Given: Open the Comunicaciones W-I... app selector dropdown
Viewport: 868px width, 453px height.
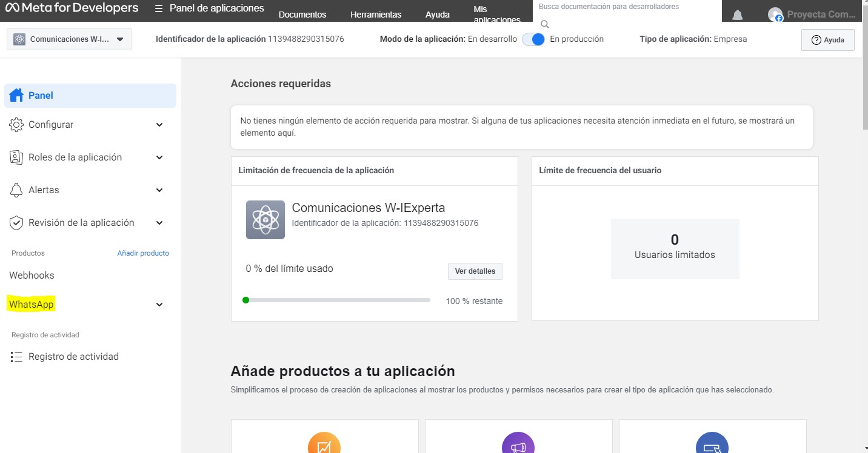Looking at the screenshot, I should click(69, 39).
